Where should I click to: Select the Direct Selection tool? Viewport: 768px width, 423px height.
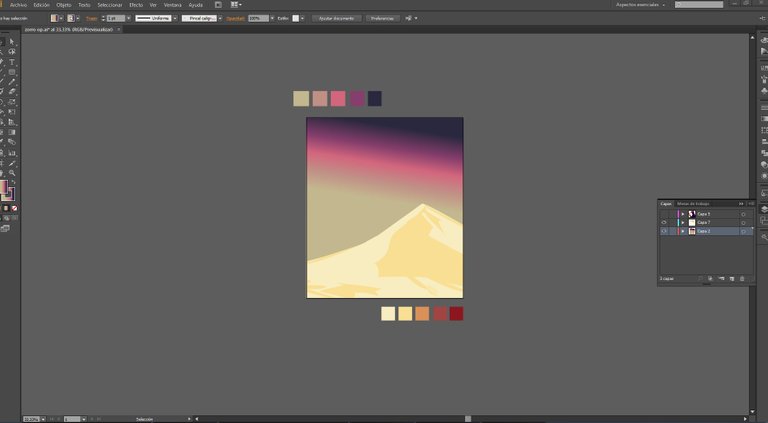pos(12,42)
